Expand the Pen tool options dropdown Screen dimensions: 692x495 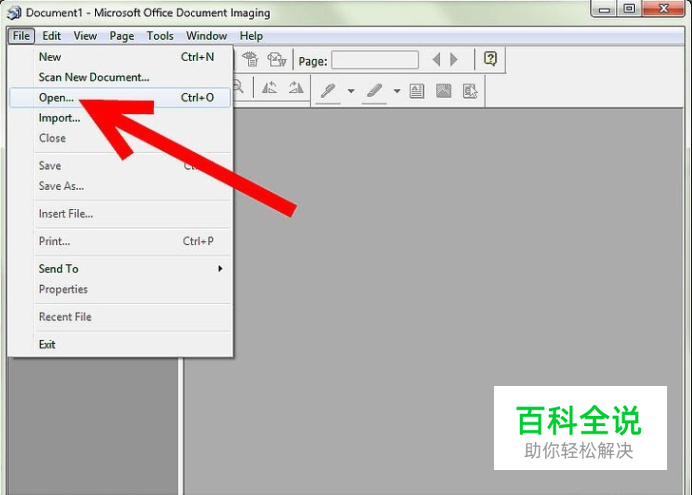[351, 91]
